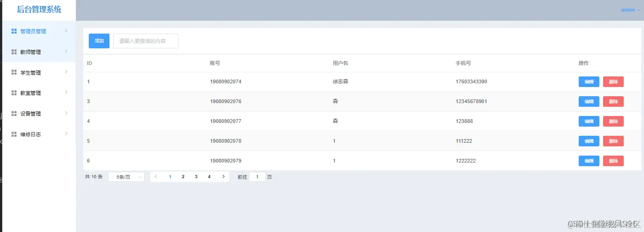Screen dimensions: 644x232
Task: Click the grid icon beside 维修日志
Action: pos(14,134)
